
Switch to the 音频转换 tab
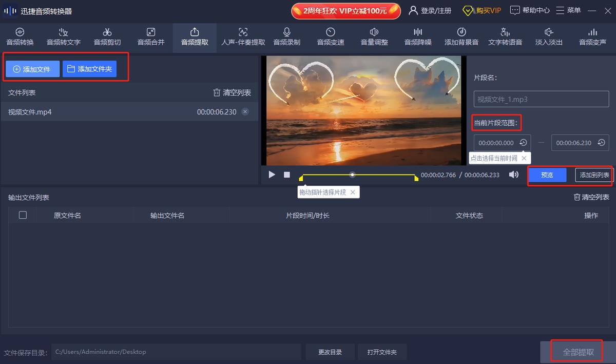(x=20, y=36)
